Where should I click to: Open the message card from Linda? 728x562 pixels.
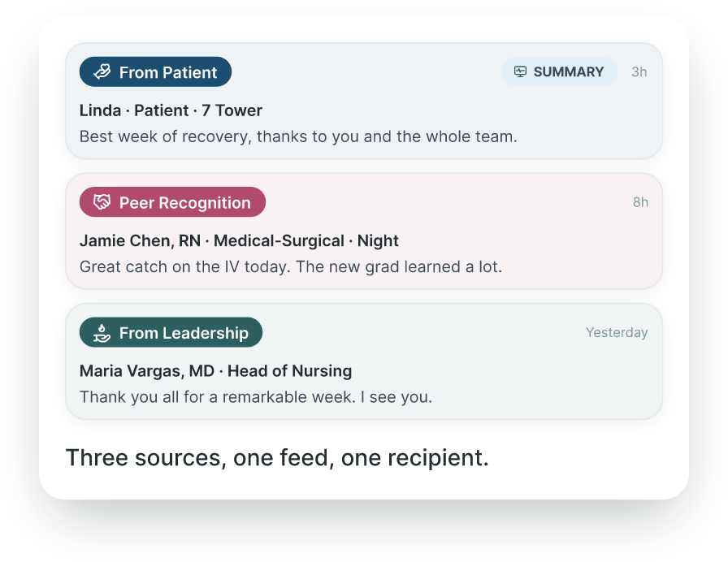click(364, 101)
